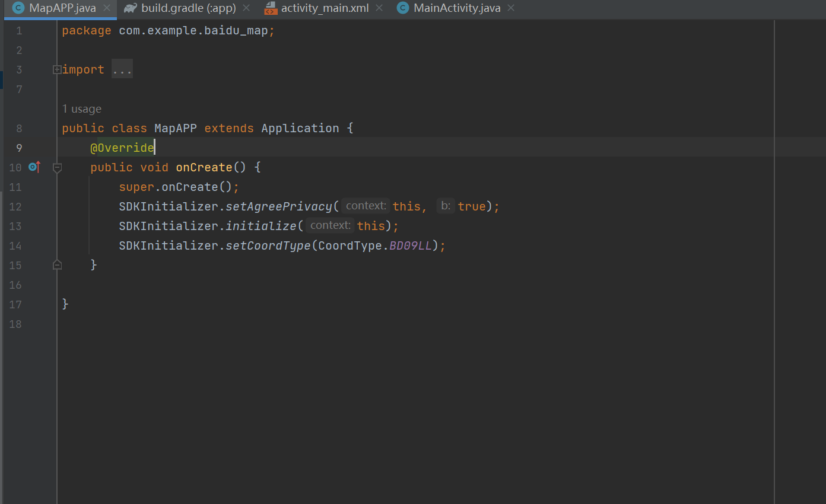
Task: Click the XML file icon on activity_main.xml tab
Action: [271, 8]
